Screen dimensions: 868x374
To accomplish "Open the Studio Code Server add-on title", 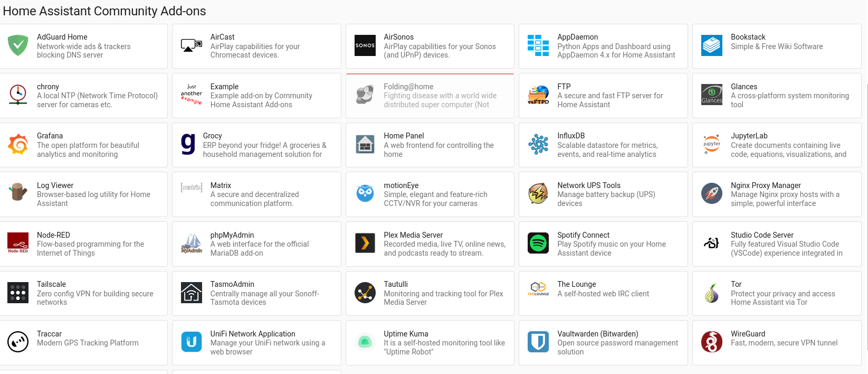I will coord(762,235).
